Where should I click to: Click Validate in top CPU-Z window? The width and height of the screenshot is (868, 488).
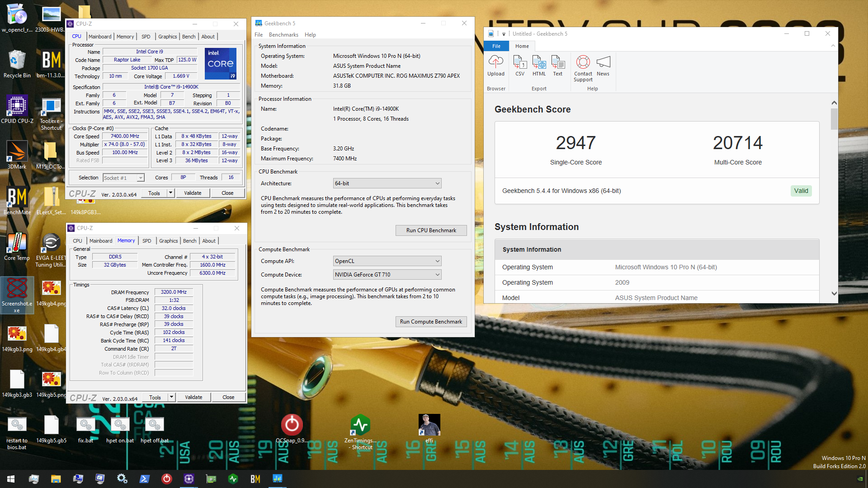193,193
